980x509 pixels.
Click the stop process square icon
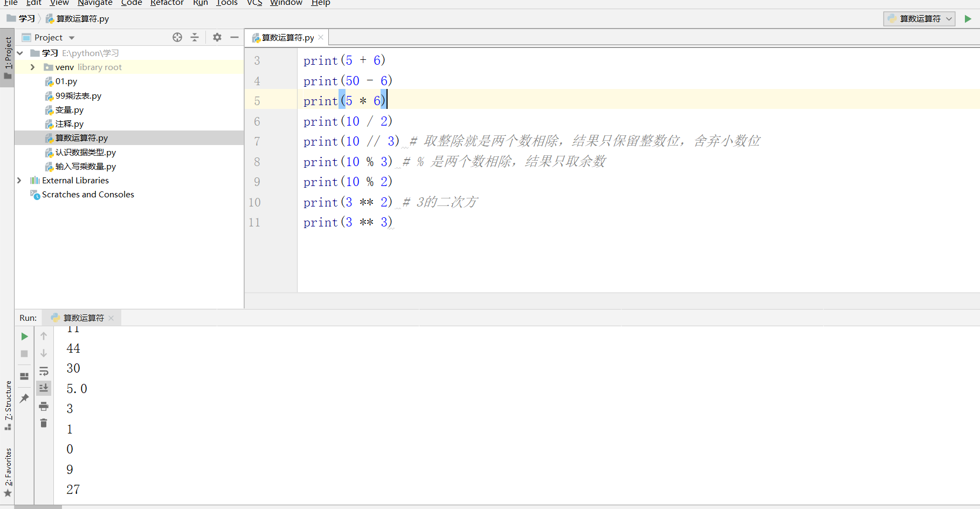pyautogui.click(x=24, y=354)
